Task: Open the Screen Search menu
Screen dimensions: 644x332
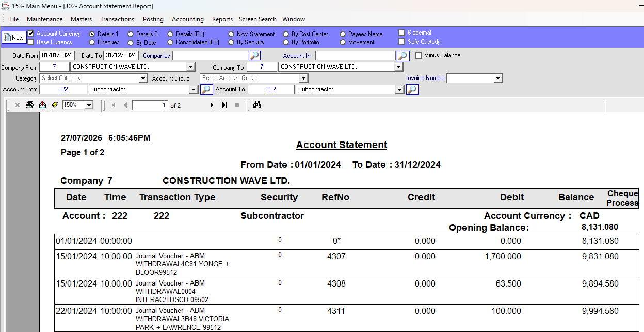Action: point(257,19)
